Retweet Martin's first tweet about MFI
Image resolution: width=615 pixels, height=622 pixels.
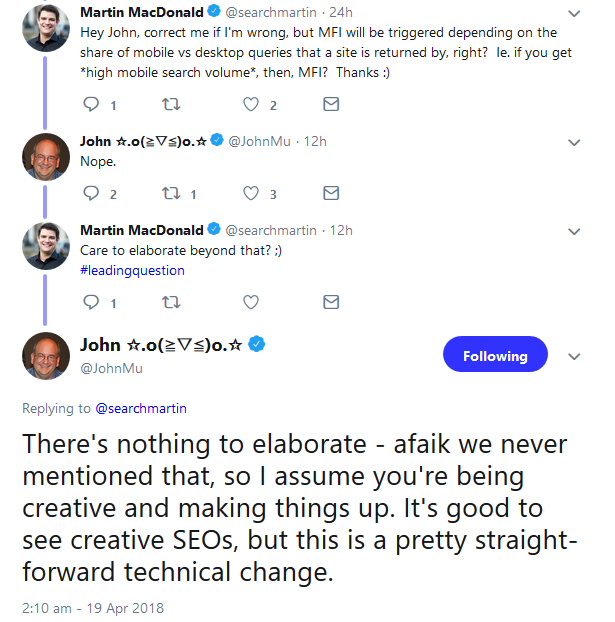pos(170,104)
